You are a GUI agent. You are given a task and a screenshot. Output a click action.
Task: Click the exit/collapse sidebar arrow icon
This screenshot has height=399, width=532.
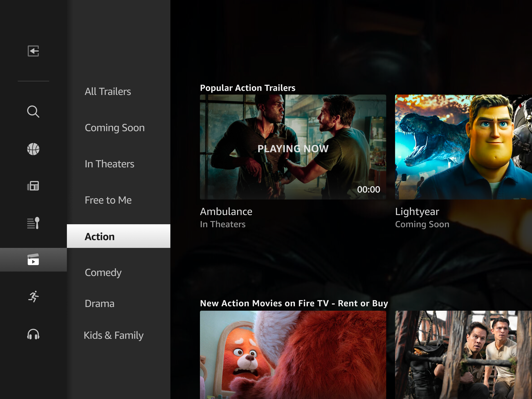click(33, 51)
